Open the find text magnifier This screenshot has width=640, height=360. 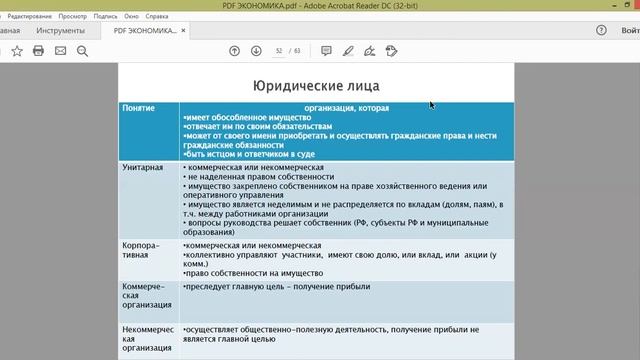point(82,51)
